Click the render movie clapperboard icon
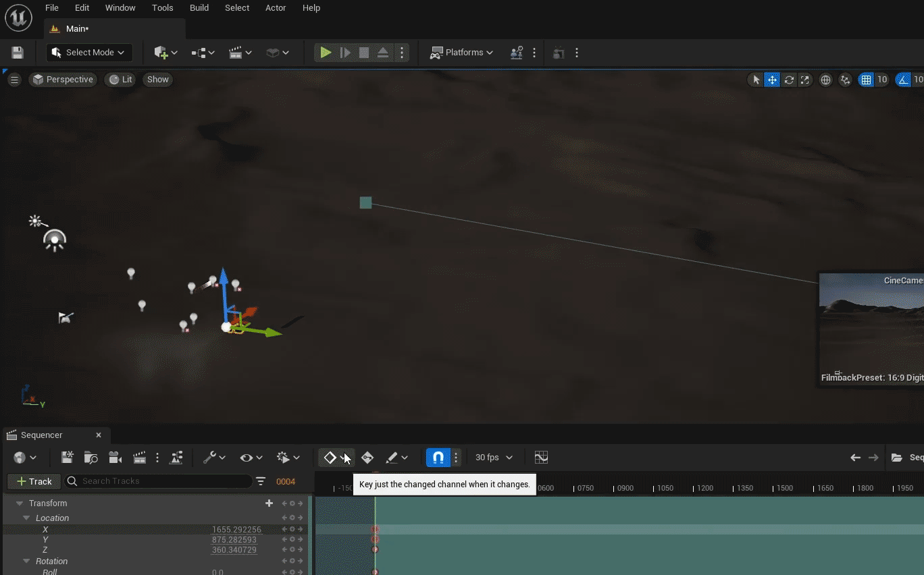 pos(139,457)
